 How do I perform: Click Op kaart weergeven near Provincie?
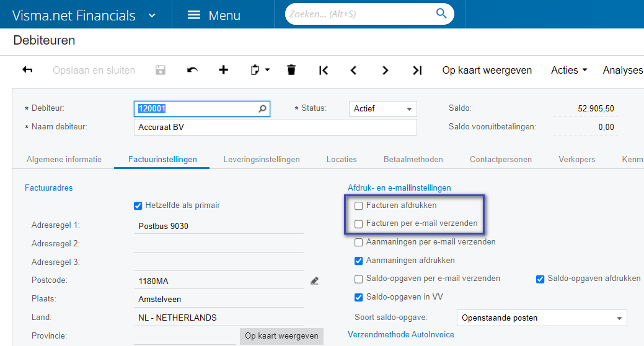(x=282, y=335)
